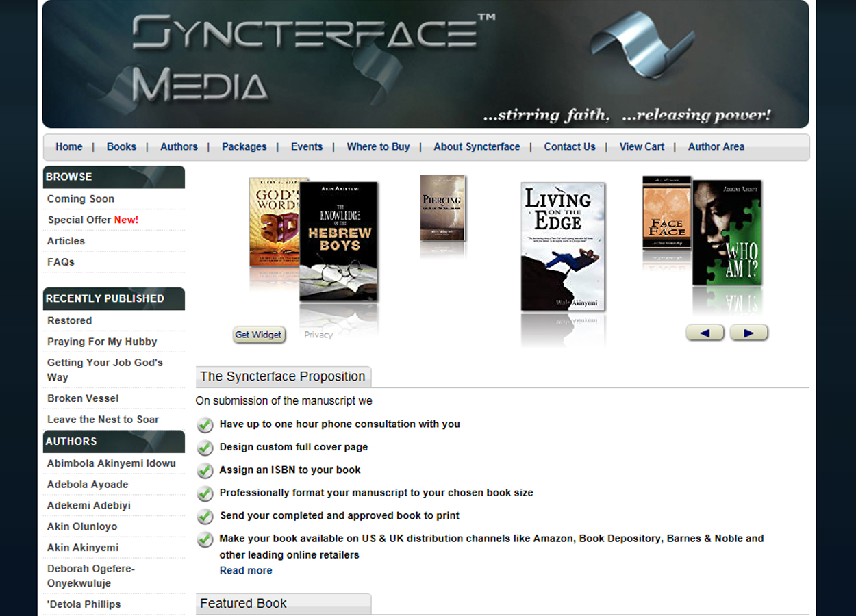Click the BROWSE sidebar header

coord(114,177)
